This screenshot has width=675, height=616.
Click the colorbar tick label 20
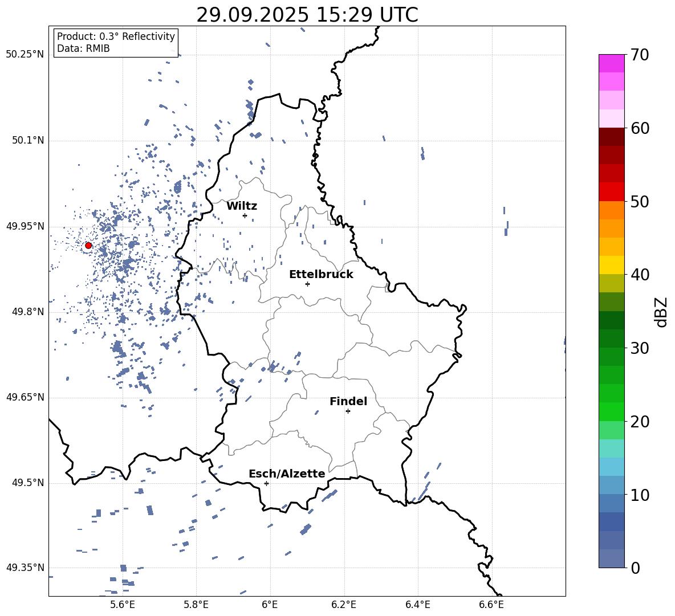(640, 422)
